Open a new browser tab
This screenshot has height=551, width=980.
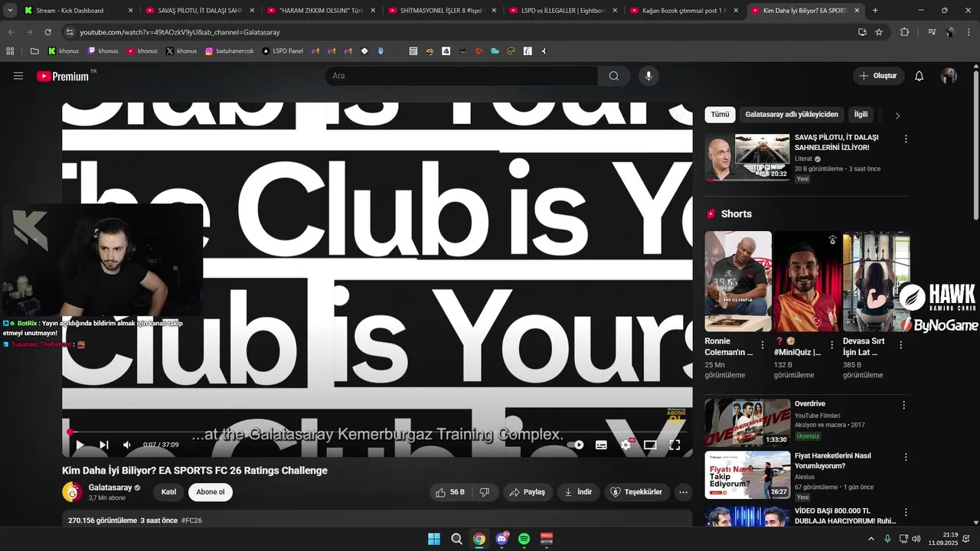coord(875,11)
